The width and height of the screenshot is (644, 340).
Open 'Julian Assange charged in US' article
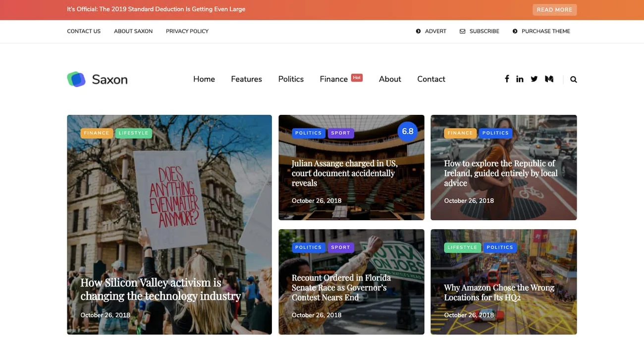tap(345, 173)
